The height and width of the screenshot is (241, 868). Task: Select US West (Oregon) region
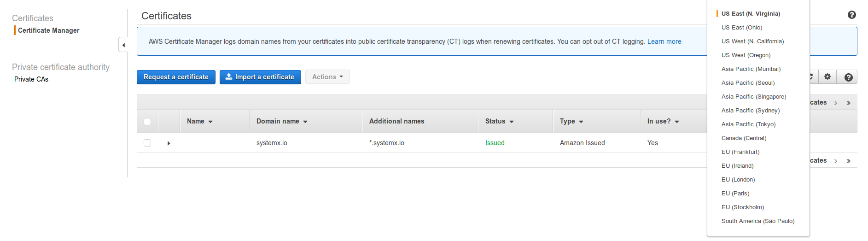click(x=746, y=55)
